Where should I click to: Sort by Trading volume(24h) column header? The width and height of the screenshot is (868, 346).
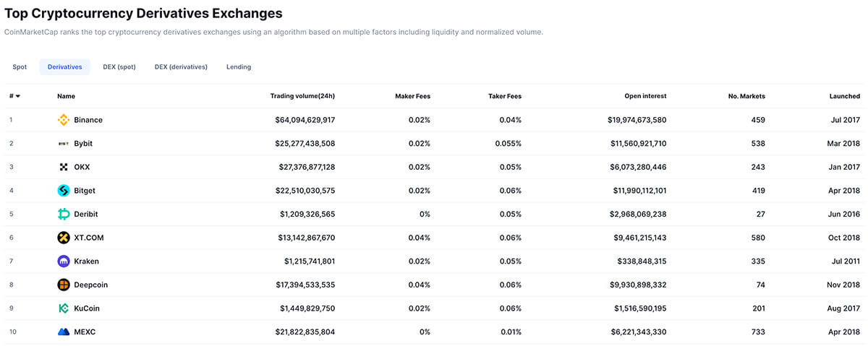302,96
